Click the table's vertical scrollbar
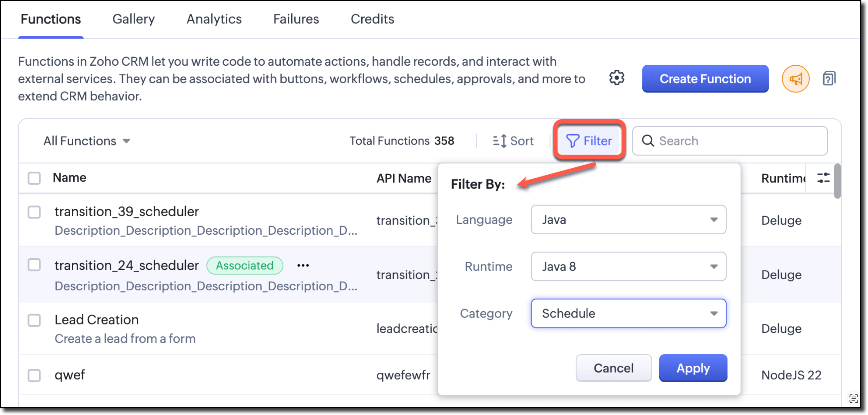Screen dimensions: 868x415 (x=837, y=181)
